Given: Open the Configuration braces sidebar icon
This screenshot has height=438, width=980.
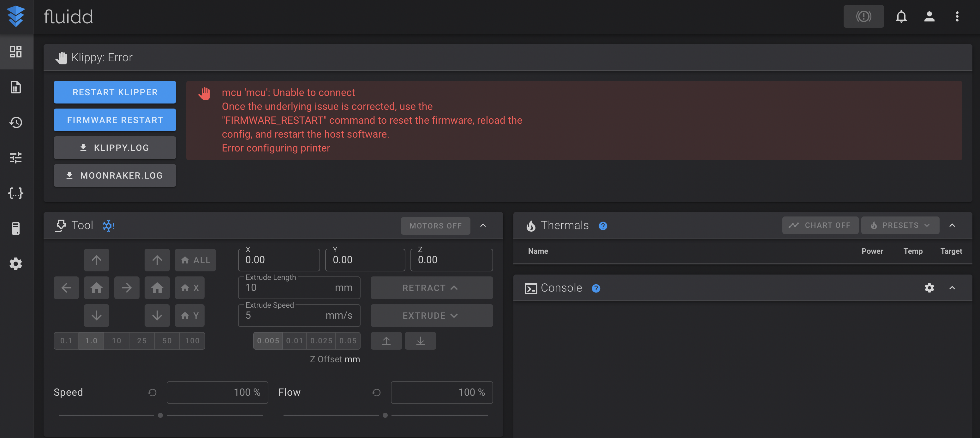Looking at the screenshot, I should 16,193.
